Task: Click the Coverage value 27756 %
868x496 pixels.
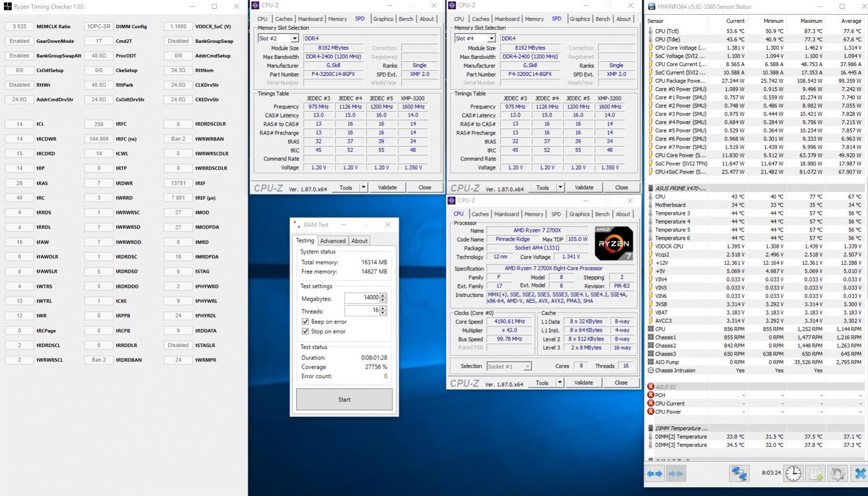Action: click(x=376, y=367)
